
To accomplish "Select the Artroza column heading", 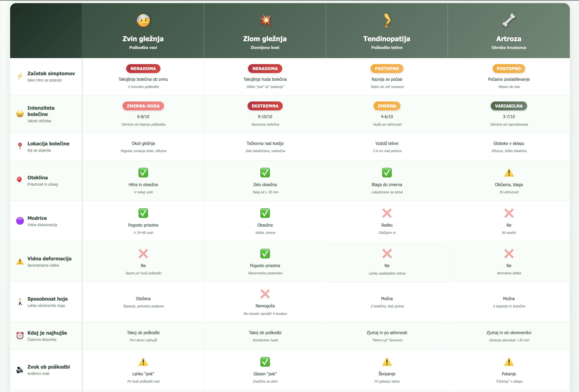I will [x=509, y=39].
